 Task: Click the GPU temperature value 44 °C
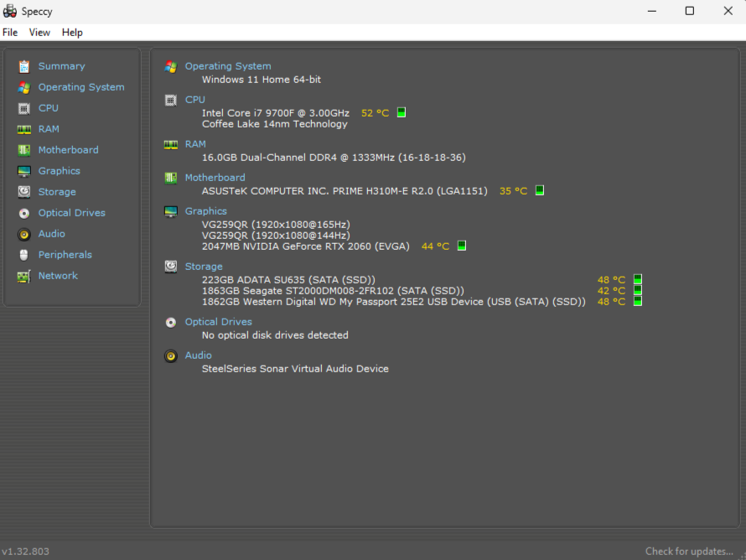click(x=435, y=246)
